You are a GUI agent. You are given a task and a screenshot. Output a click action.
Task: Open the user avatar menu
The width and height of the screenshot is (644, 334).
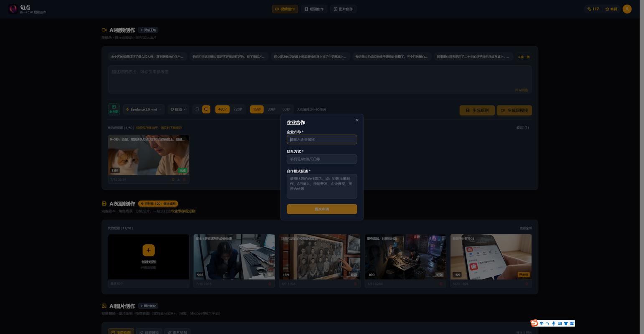point(627,9)
